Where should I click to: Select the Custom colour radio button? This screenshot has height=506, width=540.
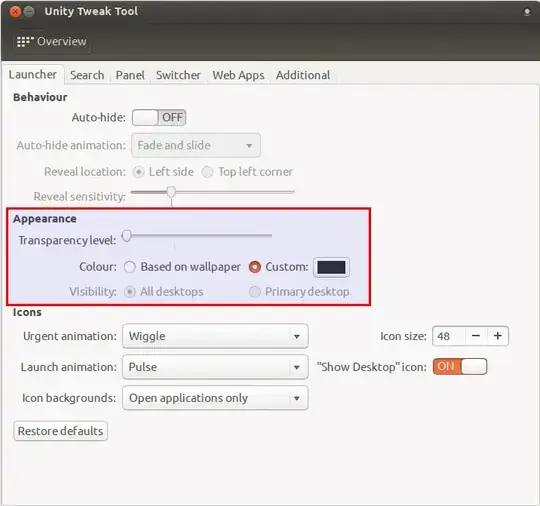point(255,267)
